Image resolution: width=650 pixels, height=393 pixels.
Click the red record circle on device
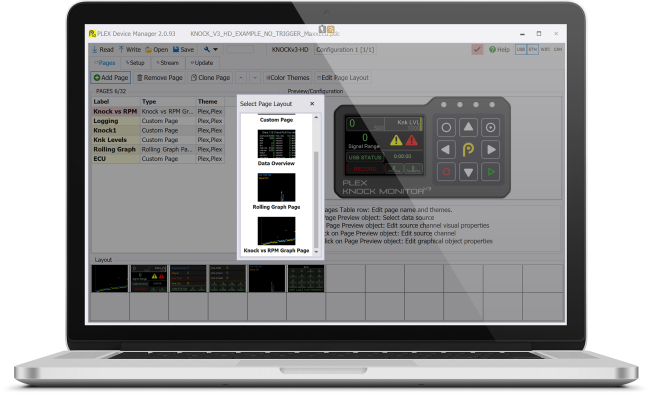pos(446,172)
